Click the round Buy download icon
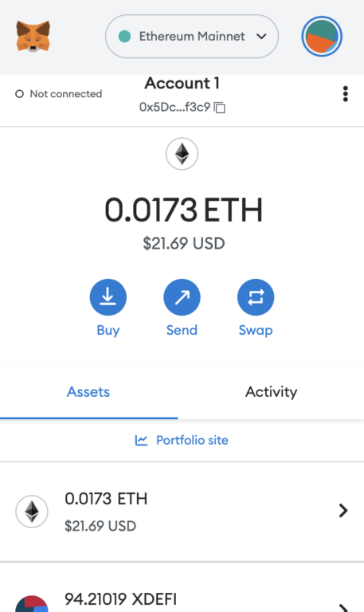Screen dimensions: 364x612 point(108,297)
